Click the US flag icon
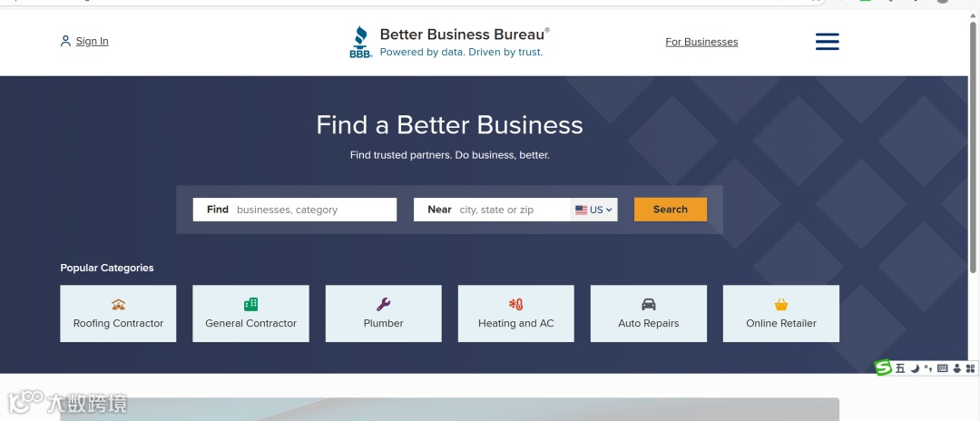 click(582, 210)
